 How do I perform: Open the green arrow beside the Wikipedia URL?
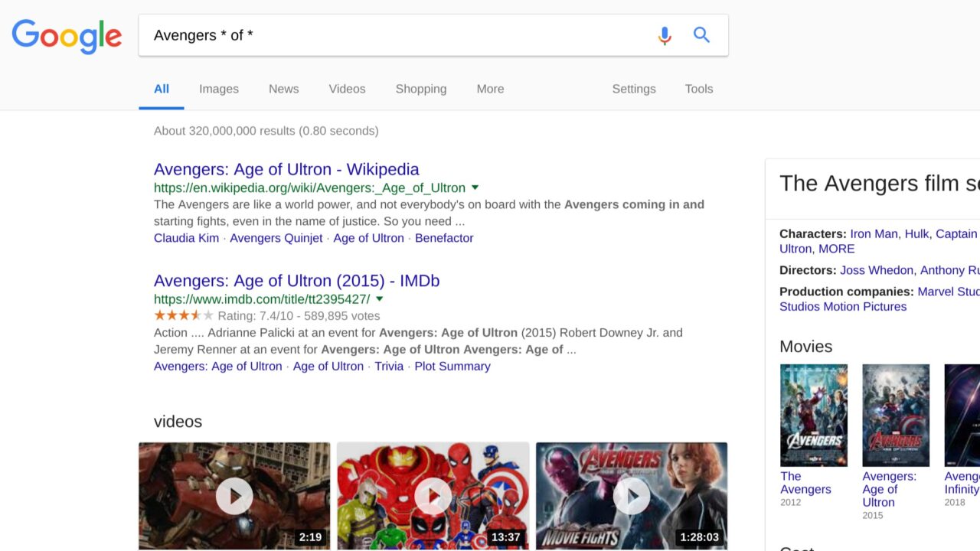point(475,187)
